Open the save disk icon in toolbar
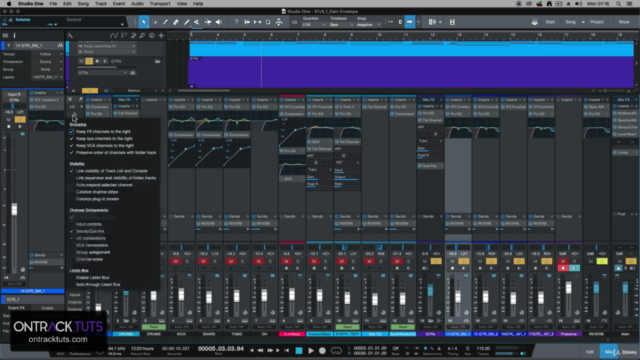The height and width of the screenshot is (360, 640). [x=452, y=22]
